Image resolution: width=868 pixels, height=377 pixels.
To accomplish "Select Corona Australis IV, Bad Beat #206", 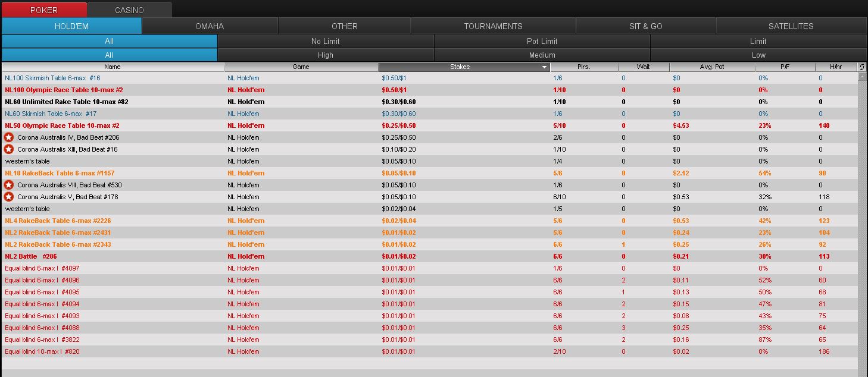I will [429, 137].
